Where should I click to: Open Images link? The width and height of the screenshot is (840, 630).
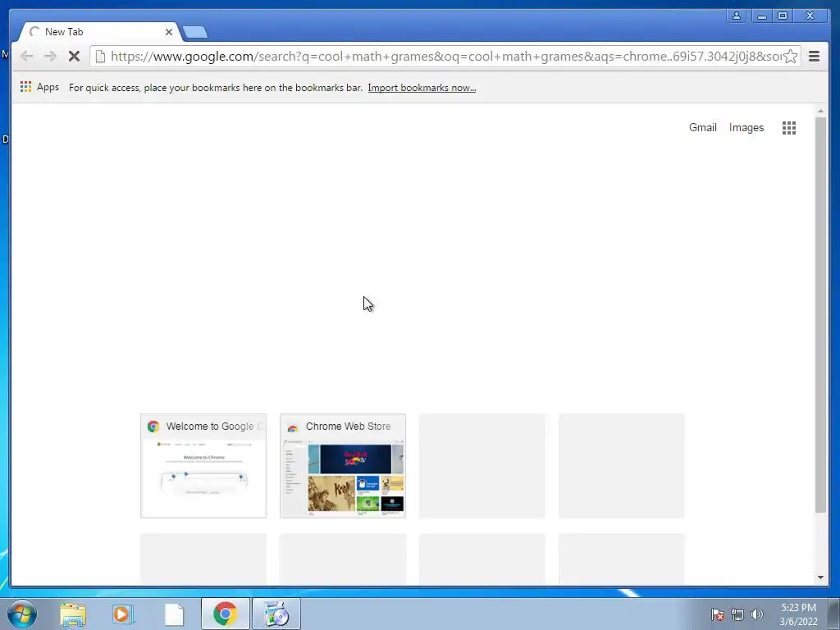(746, 127)
